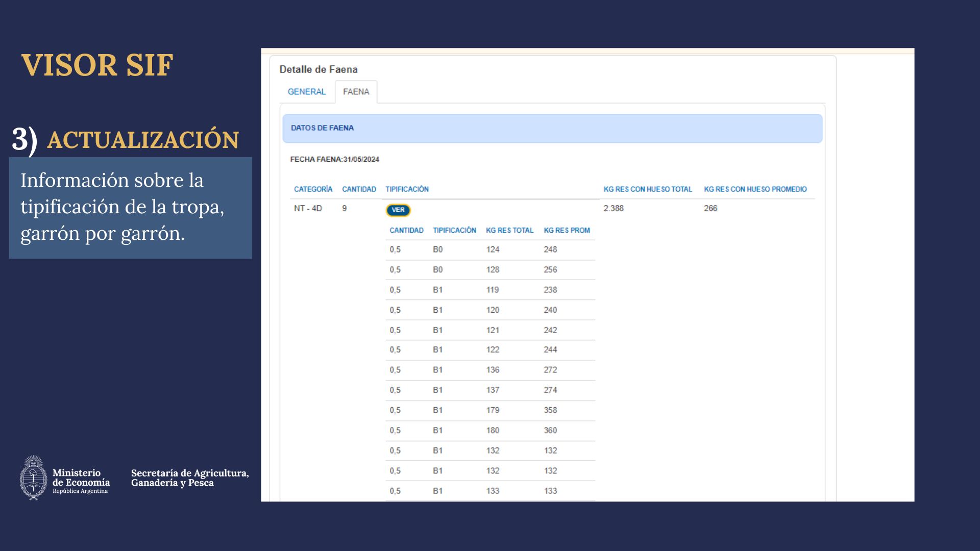
Task: Switch to the GENERAL tab
Action: [x=306, y=92]
